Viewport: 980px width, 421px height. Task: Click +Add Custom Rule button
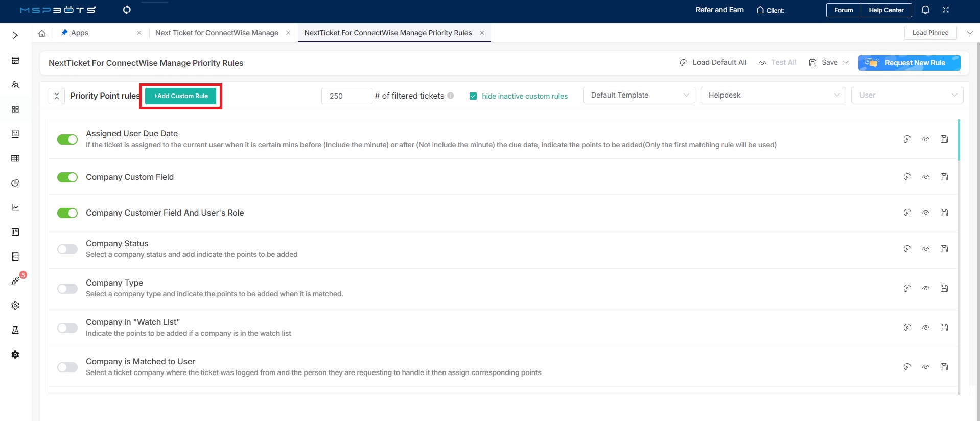coord(180,96)
